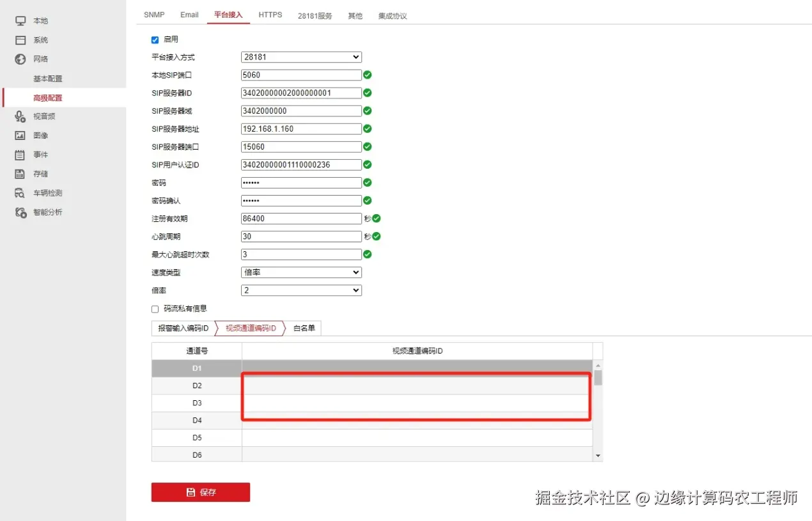Click green check beside SIP服务器域

[x=368, y=111]
